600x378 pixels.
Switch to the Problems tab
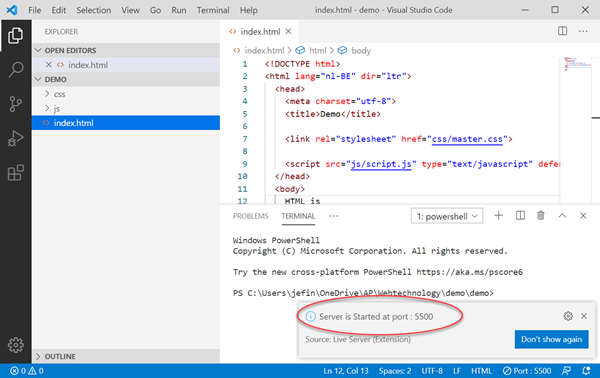[251, 216]
